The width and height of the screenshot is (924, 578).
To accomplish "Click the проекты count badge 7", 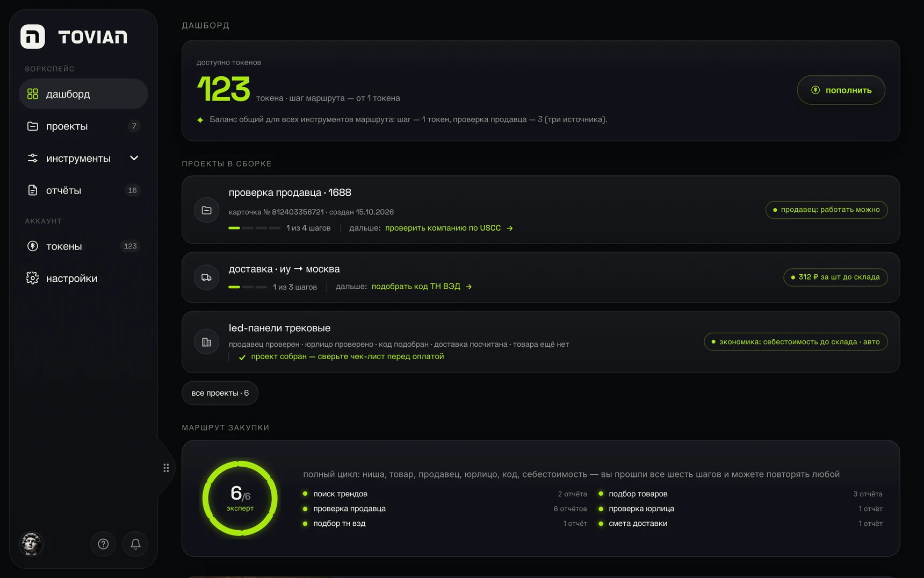I will 134,126.
